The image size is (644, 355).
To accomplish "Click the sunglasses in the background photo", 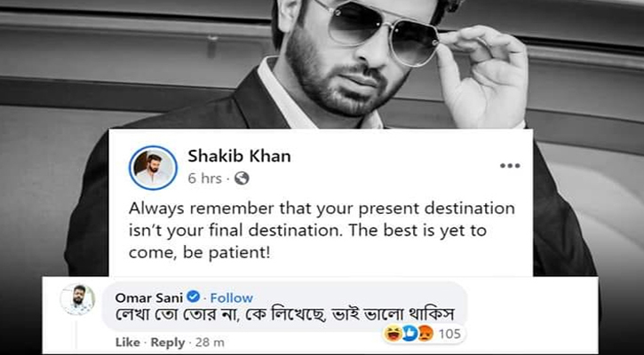I will 382,31.
